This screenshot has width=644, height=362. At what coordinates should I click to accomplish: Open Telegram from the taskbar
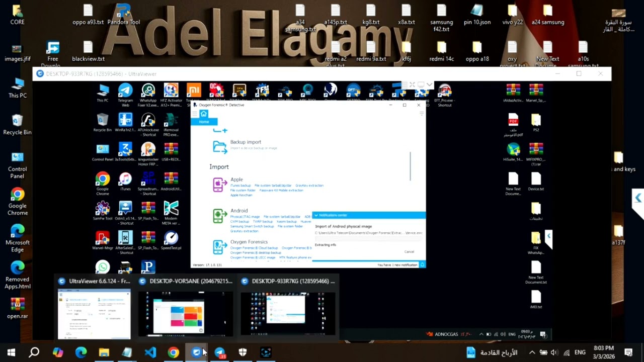click(x=220, y=352)
